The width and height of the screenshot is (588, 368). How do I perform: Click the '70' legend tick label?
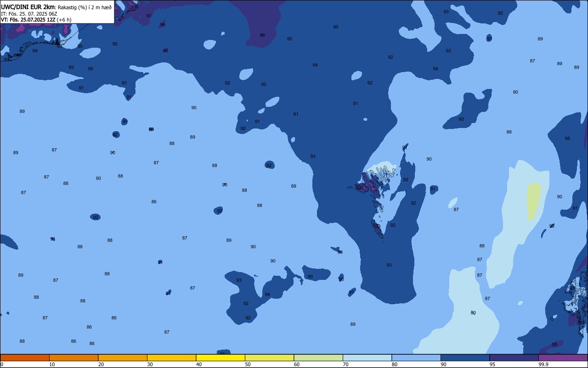345,364
